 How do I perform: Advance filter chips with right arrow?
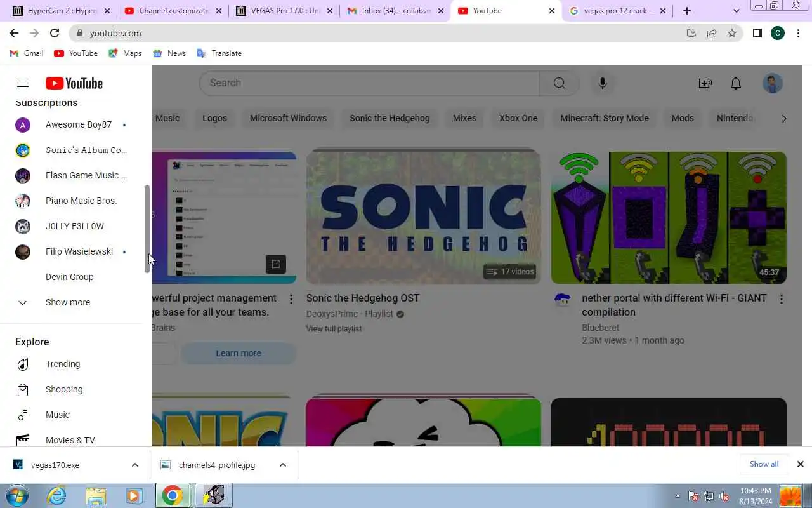(783, 119)
